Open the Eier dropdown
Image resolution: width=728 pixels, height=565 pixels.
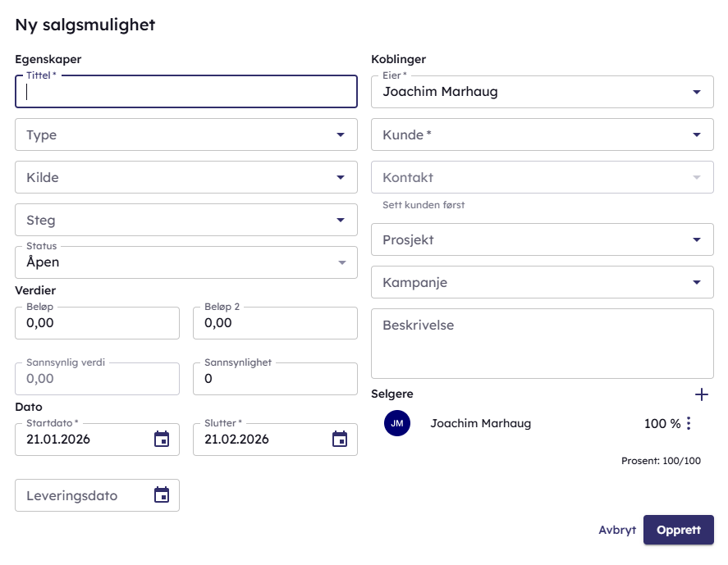[542, 92]
